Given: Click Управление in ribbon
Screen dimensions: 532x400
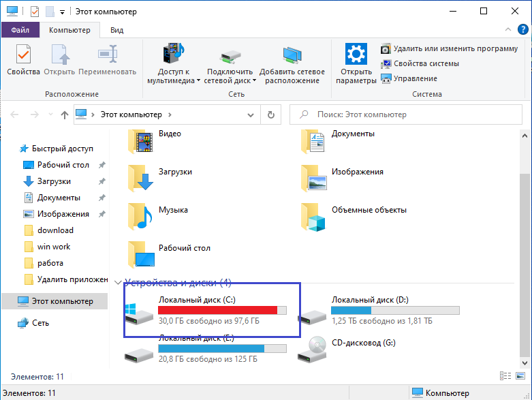Looking at the screenshot, I should click(x=409, y=78).
